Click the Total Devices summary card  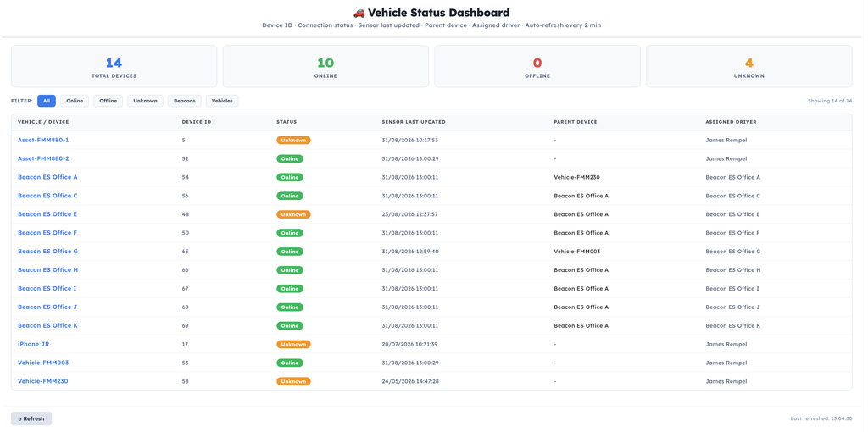point(114,66)
